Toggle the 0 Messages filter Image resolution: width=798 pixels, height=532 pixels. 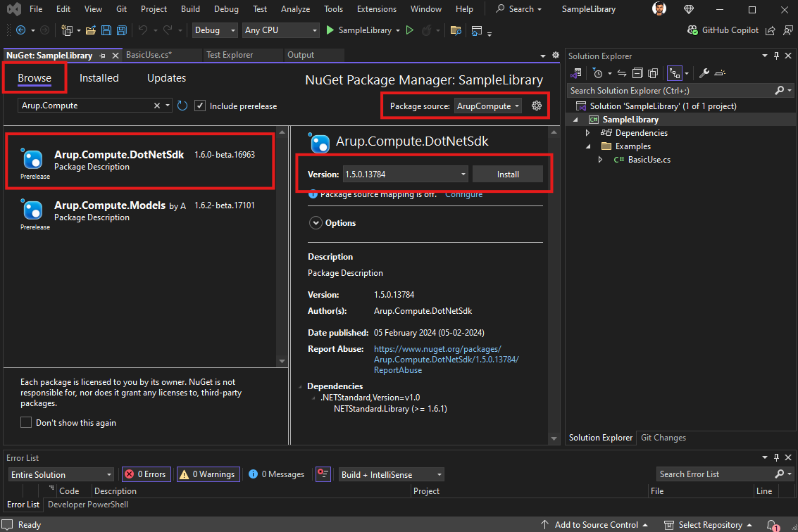[x=276, y=474]
